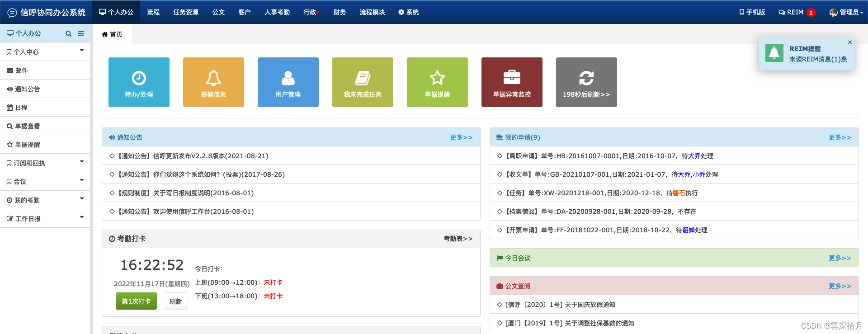Toggle the sidebar hamburger menu icon
868x334 pixels.
[x=81, y=33]
